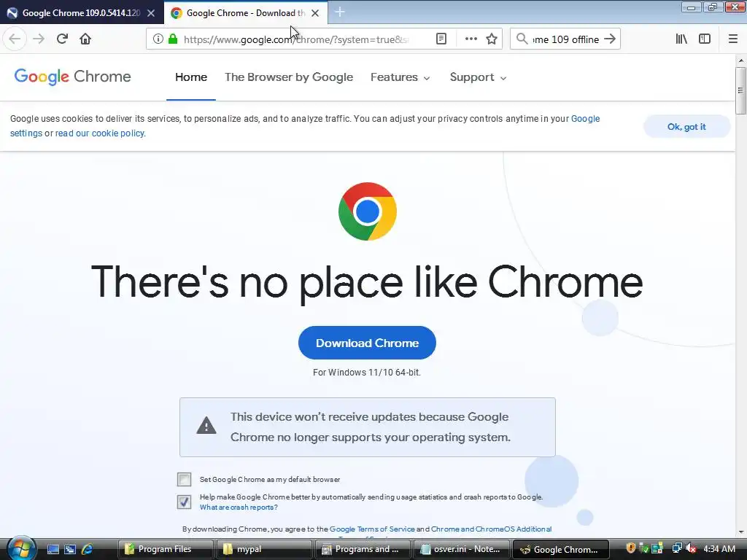Check Set Google Chrome as default browser

[x=185, y=479]
